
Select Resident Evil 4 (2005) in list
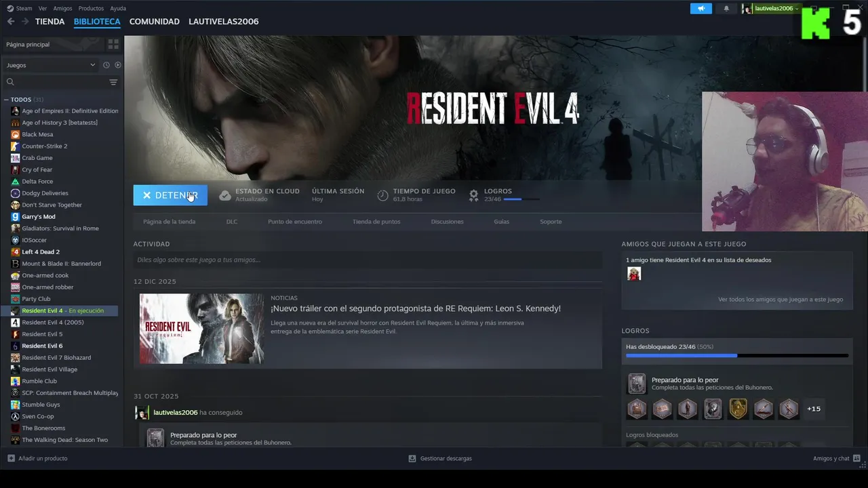53,323
